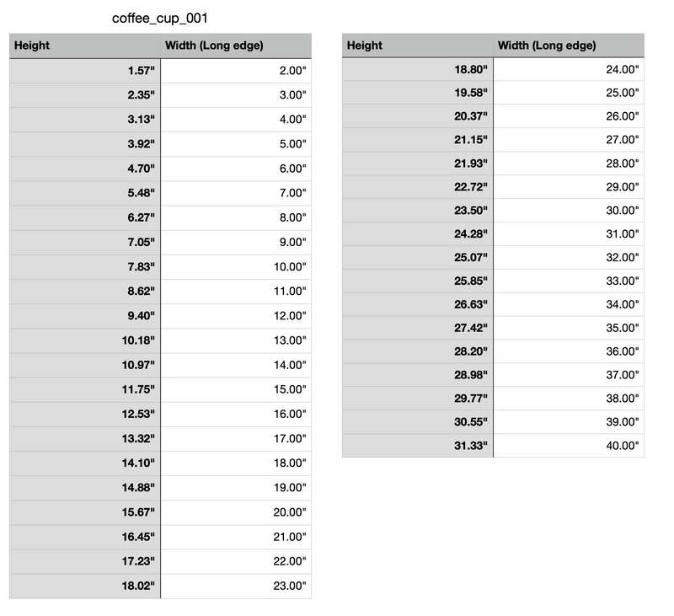Select the height cell 11.75"
The image size is (674, 616).
pyautogui.click(x=85, y=389)
